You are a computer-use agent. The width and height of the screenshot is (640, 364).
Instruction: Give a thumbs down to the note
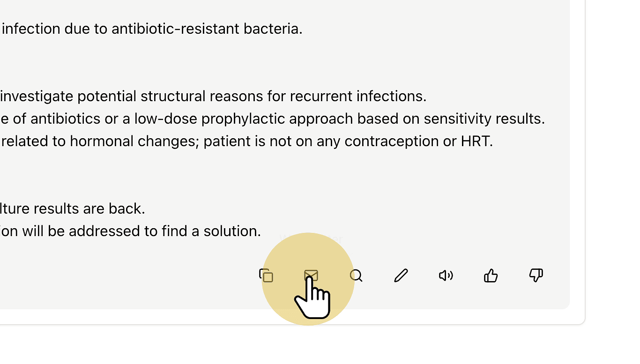536,275
